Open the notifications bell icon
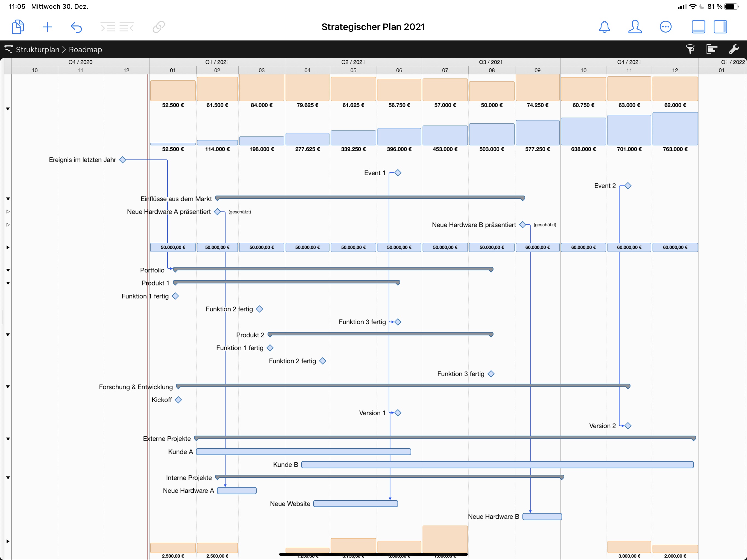The width and height of the screenshot is (747, 560). click(x=604, y=27)
